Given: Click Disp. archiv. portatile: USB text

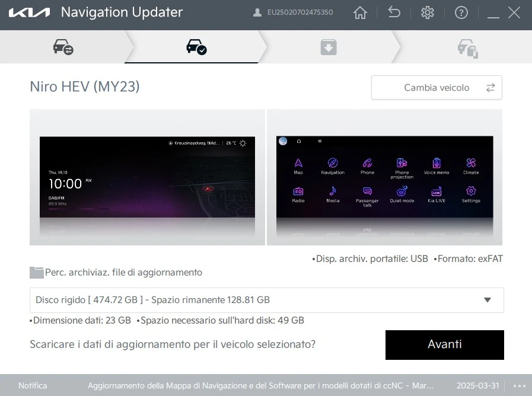Looking at the screenshot, I should point(370,258).
